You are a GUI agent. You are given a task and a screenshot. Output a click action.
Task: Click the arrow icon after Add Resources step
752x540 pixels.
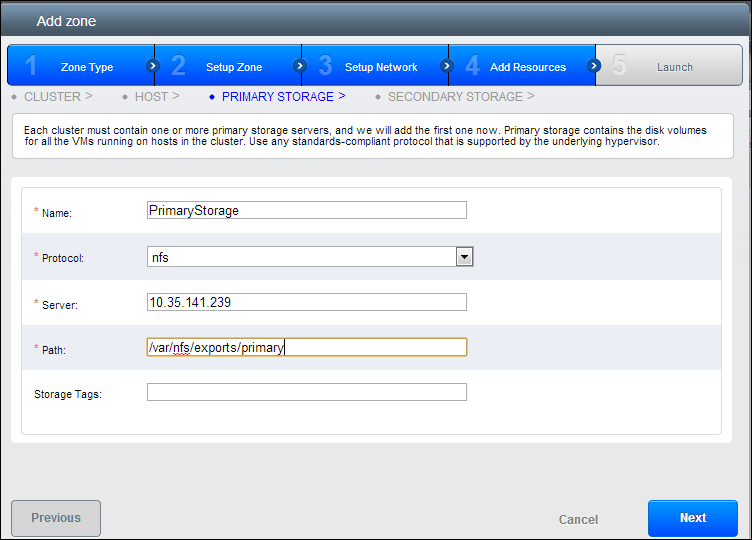(594, 66)
